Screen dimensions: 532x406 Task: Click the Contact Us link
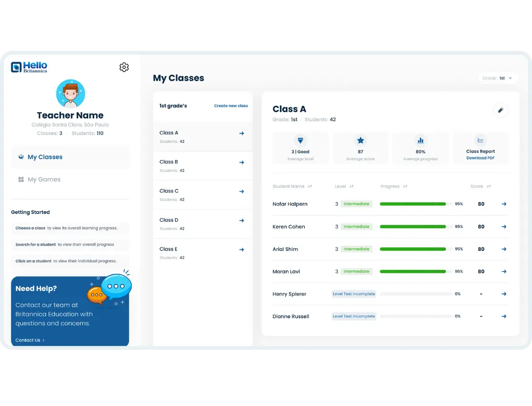pyautogui.click(x=30, y=340)
